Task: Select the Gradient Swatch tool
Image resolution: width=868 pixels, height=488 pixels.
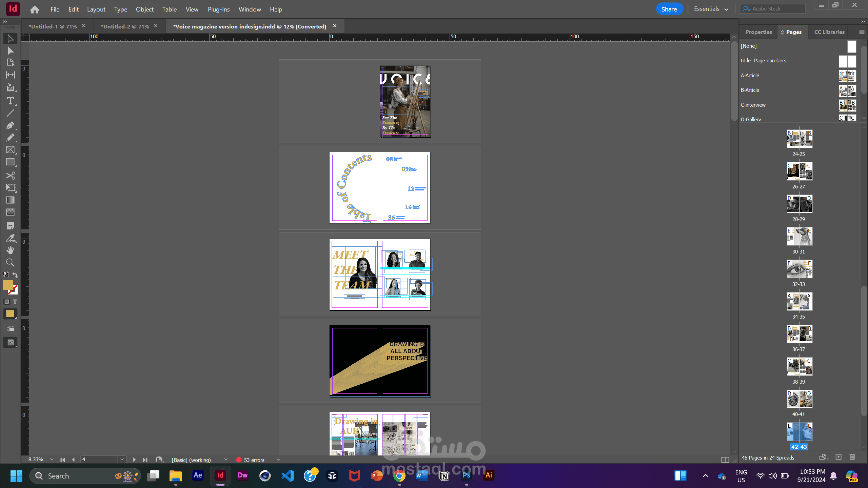Action: pyautogui.click(x=10, y=200)
